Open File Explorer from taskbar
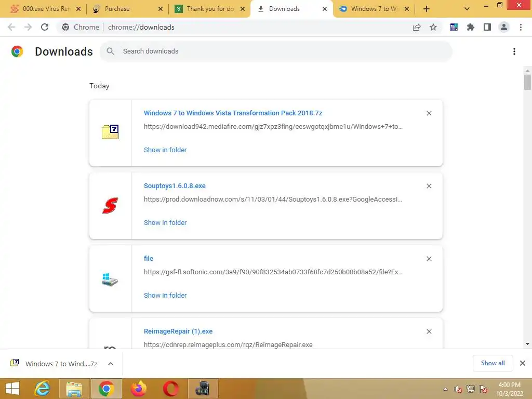The image size is (532, 399). point(74,389)
